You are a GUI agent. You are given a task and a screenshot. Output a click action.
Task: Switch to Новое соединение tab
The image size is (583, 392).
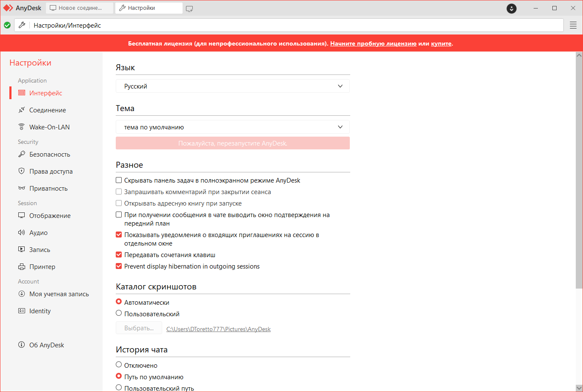point(79,8)
